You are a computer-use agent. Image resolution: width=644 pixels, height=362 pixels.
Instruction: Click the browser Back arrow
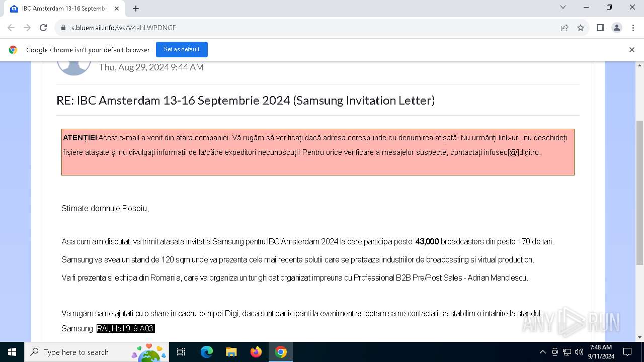click(11, 28)
